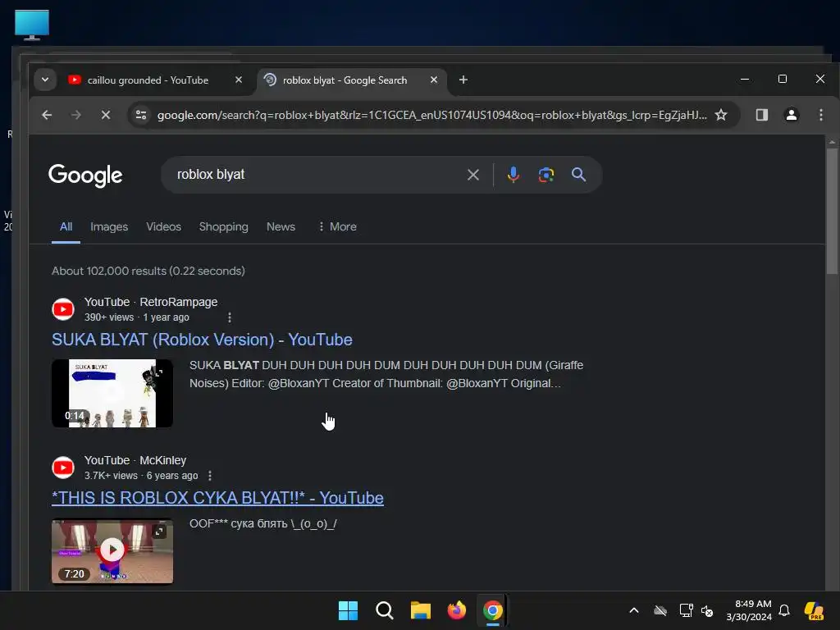Screen dimensions: 840x630
Task: Clear the search query with X
Action: pos(473,175)
